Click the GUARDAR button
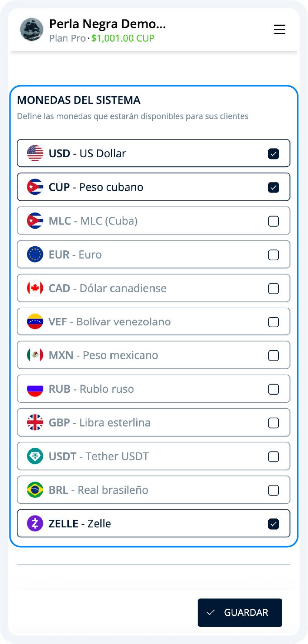The height and width of the screenshot is (644, 308). (240, 613)
